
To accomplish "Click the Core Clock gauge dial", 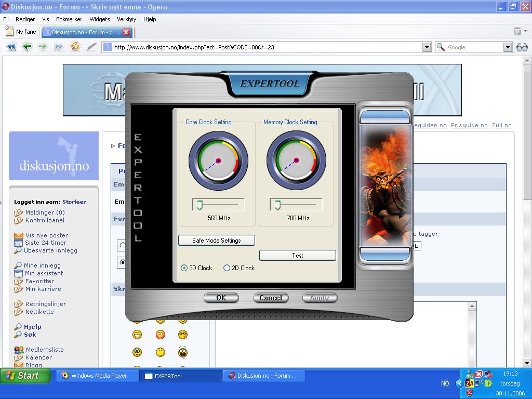I will click(x=219, y=161).
